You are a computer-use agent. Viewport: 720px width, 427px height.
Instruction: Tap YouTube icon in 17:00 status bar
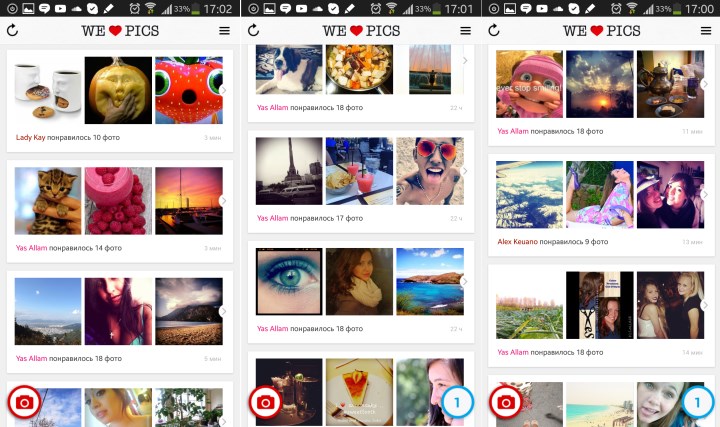coord(542,8)
